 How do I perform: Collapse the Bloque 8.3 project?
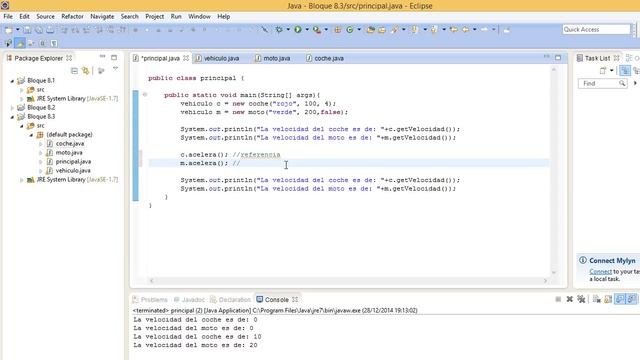[x=12, y=117]
